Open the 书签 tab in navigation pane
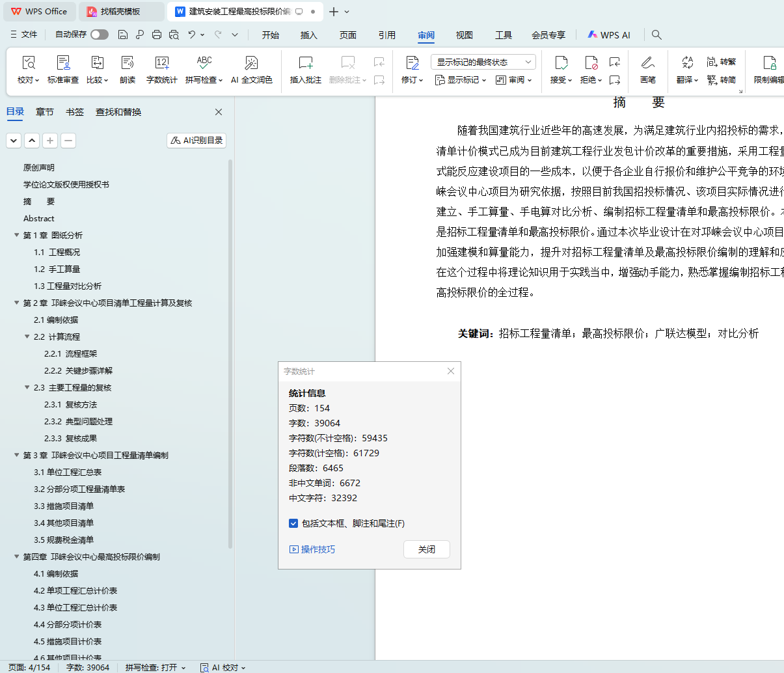The image size is (784, 673). coord(75,112)
